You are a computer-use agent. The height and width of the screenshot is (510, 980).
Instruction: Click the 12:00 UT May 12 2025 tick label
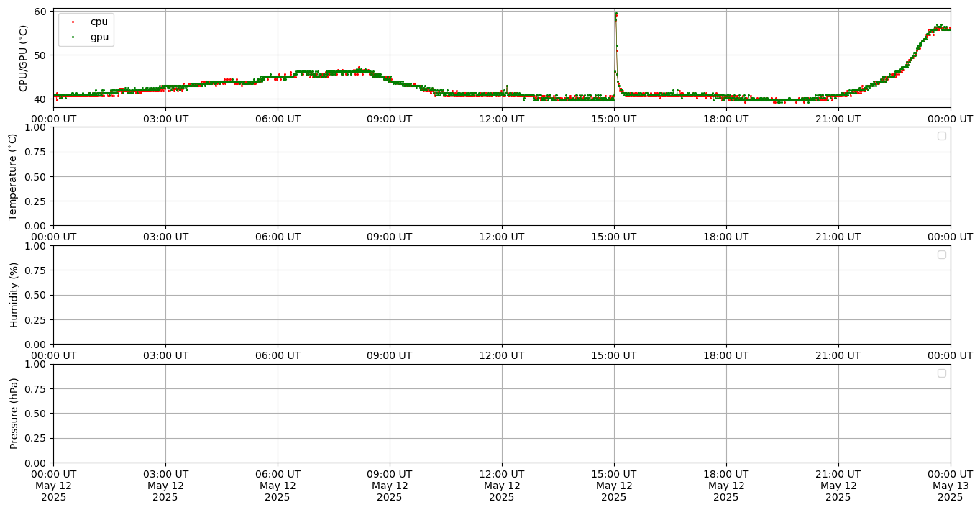tap(502, 486)
